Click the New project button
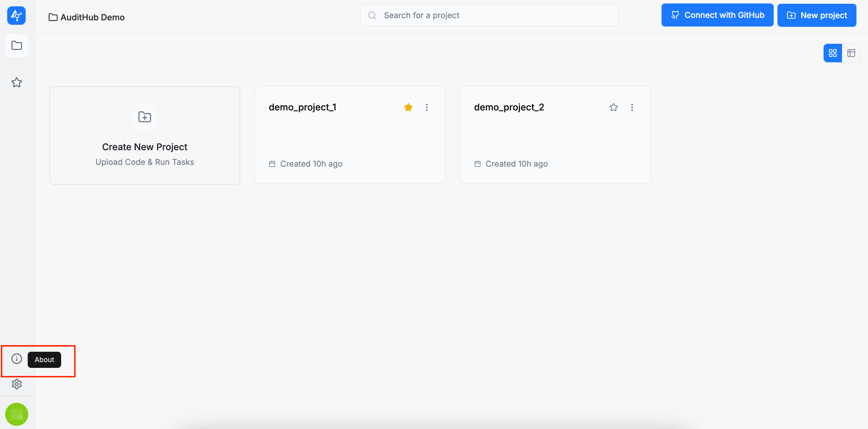 point(816,15)
